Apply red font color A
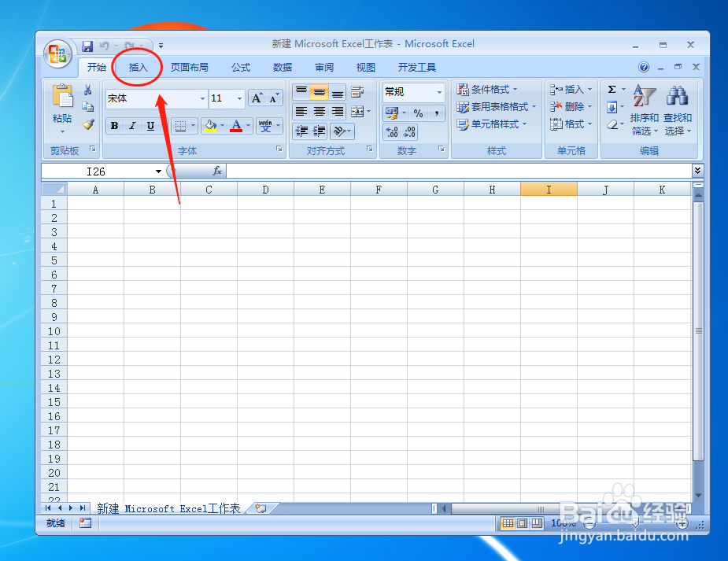 [236, 126]
